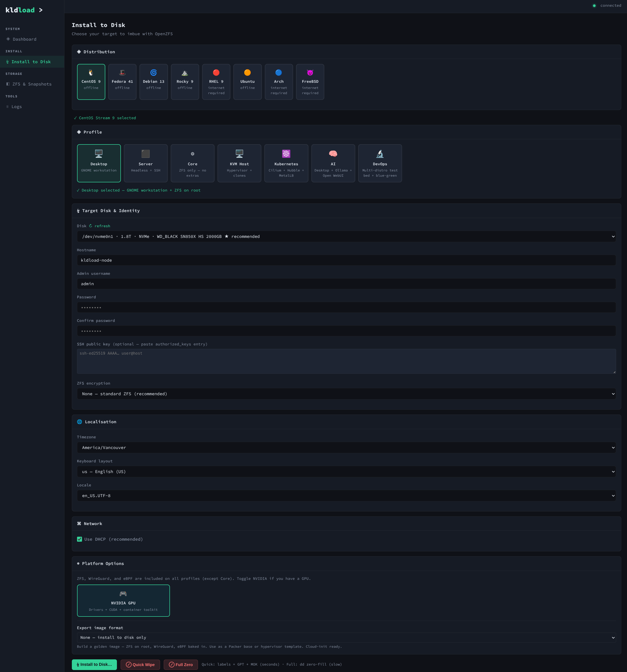Click the Quick Wipe button

(140, 664)
